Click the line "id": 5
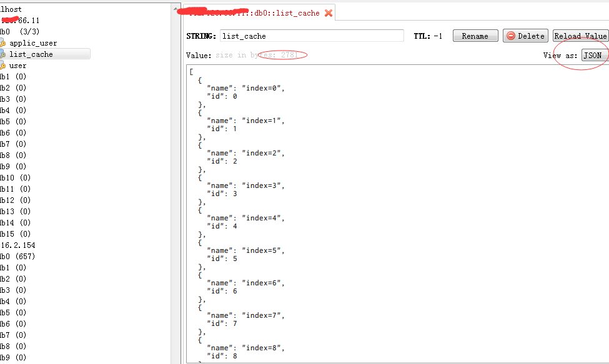 click(x=222, y=258)
